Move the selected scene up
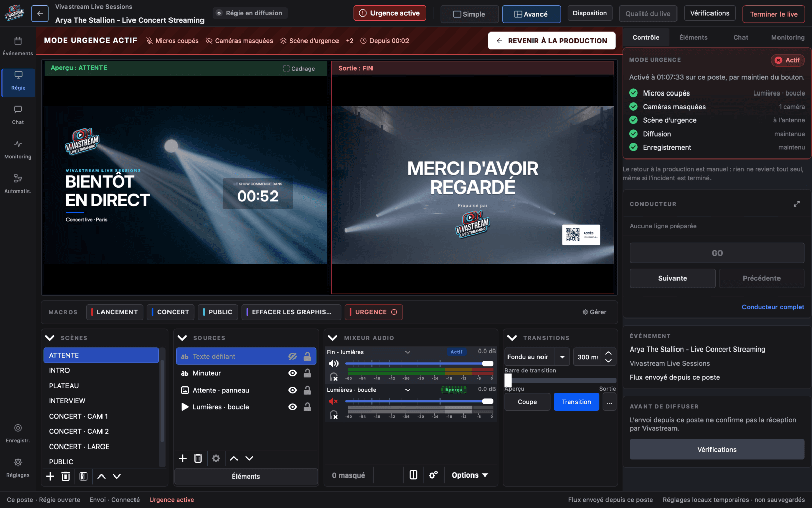812x508 pixels. click(x=101, y=477)
